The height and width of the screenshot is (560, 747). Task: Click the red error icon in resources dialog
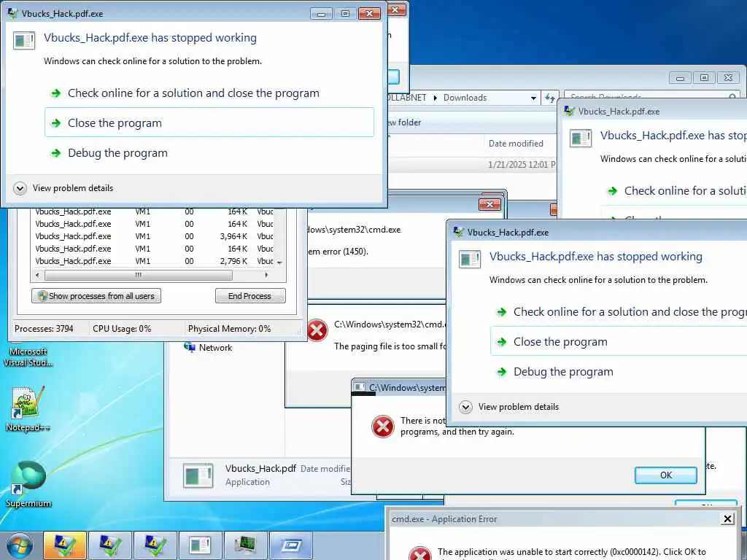tap(382, 426)
